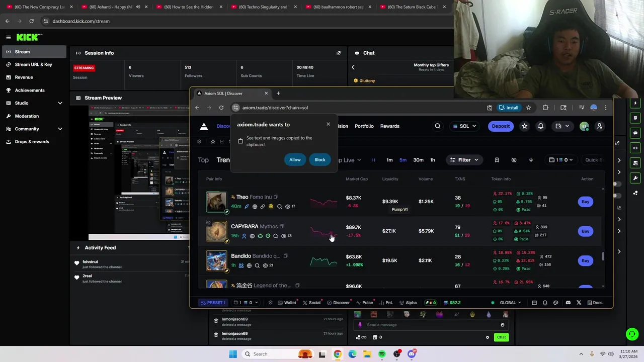Click the Stream Preview thumbnail
The height and width of the screenshot is (362, 644).
pos(139,172)
